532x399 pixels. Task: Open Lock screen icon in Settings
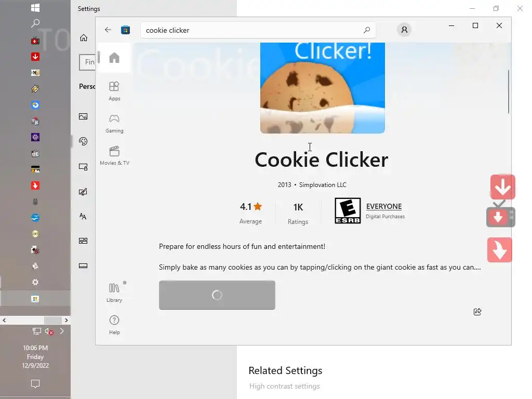pyautogui.click(x=83, y=167)
